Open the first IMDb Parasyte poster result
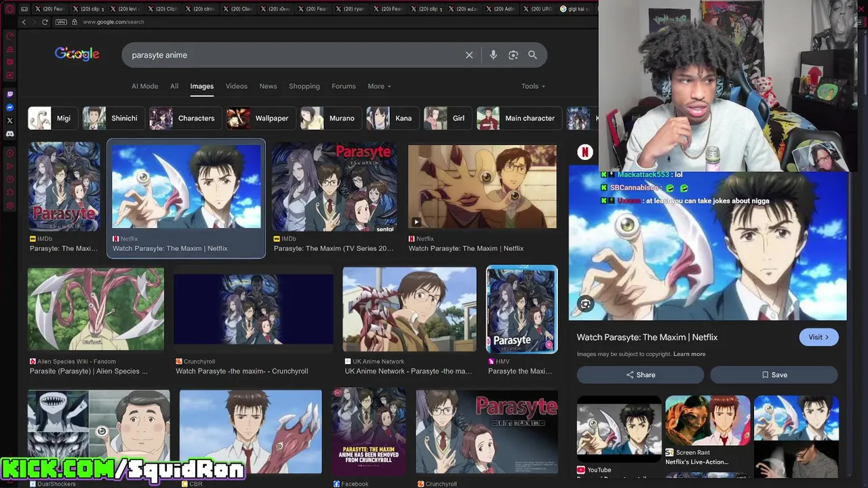 (64, 187)
